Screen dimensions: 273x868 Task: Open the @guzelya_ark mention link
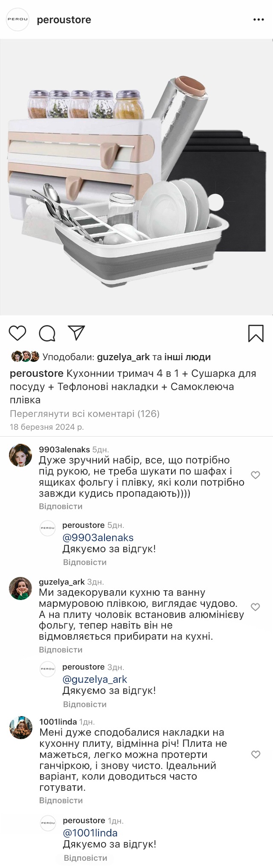(95, 679)
